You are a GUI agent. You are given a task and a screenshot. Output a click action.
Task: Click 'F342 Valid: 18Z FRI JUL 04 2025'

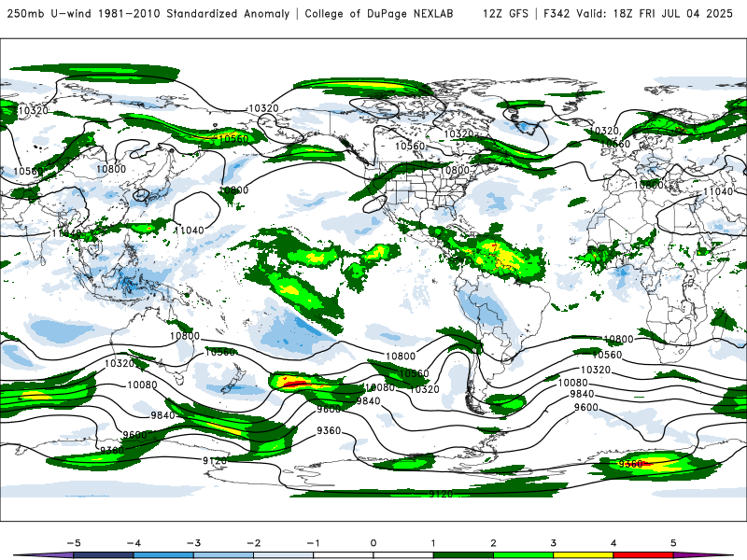point(638,14)
